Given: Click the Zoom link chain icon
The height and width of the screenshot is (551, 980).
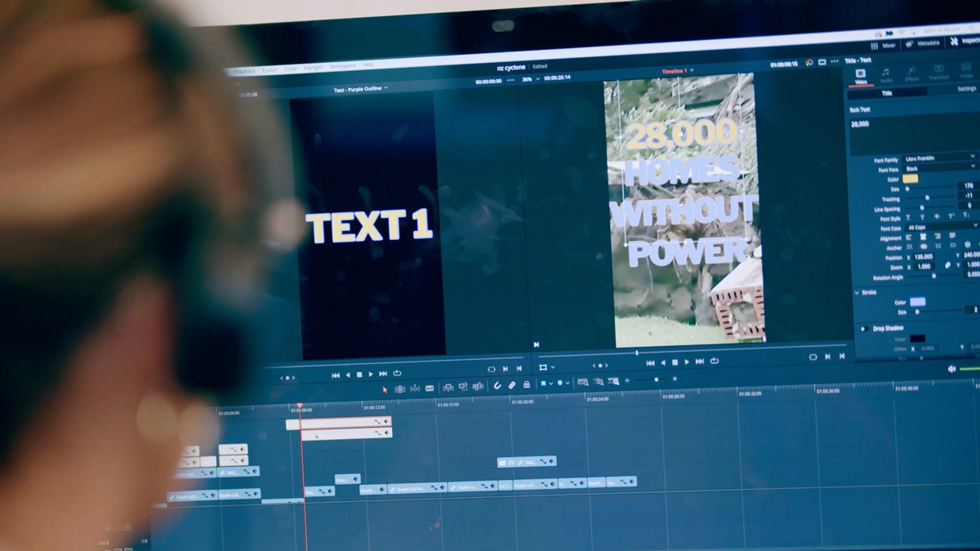Looking at the screenshot, I should click(948, 264).
